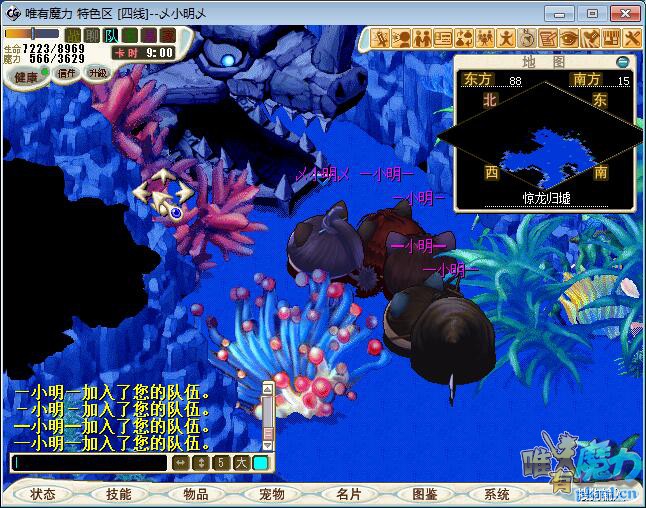Click the stick figure action icon
646x508 pixels.
tap(506, 39)
